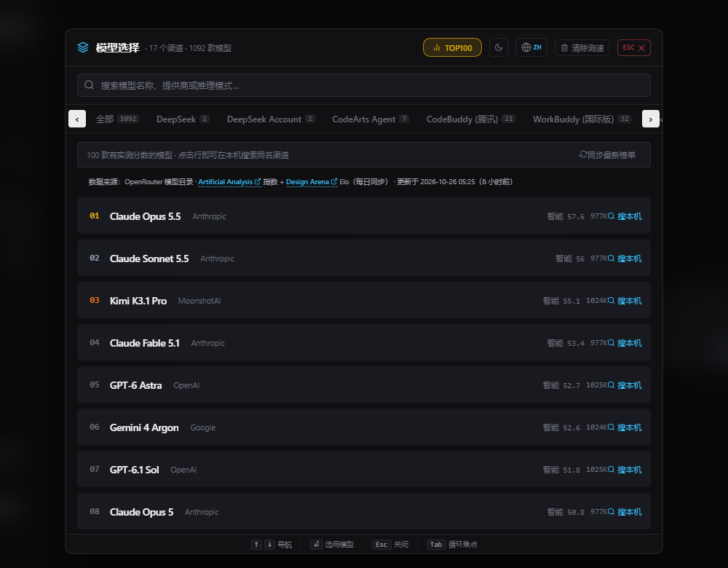The height and width of the screenshot is (568, 728).
Task: Select the Gemini 4 Argon model name
Action: (144, 427)
